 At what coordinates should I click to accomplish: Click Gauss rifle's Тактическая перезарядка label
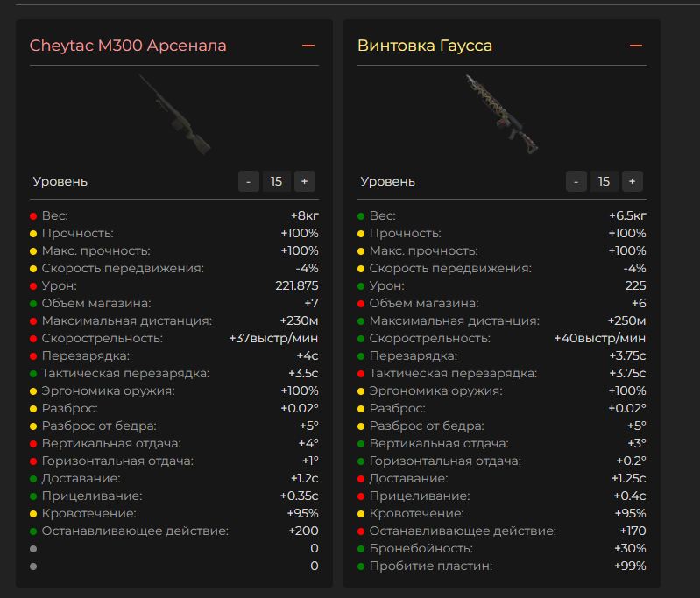pos(453,374)
